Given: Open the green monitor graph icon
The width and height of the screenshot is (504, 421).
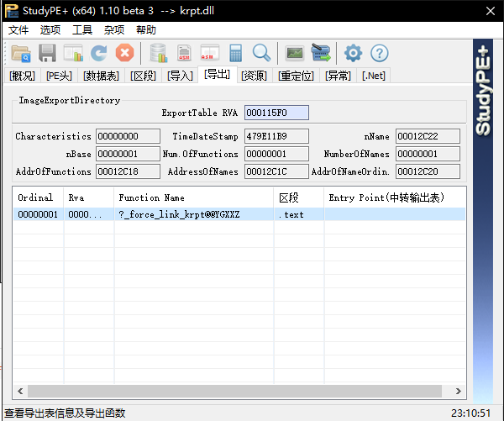Looking at the screenshot, I should coord(295,53).
